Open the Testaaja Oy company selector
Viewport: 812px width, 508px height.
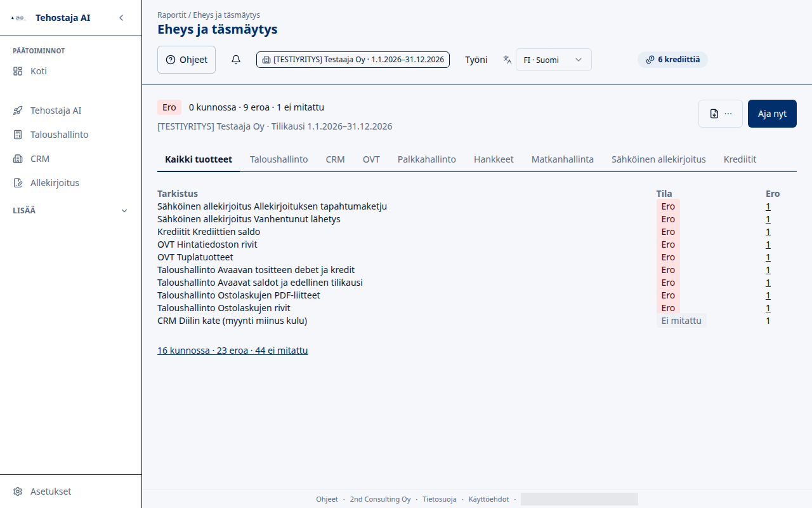(353, 60)
